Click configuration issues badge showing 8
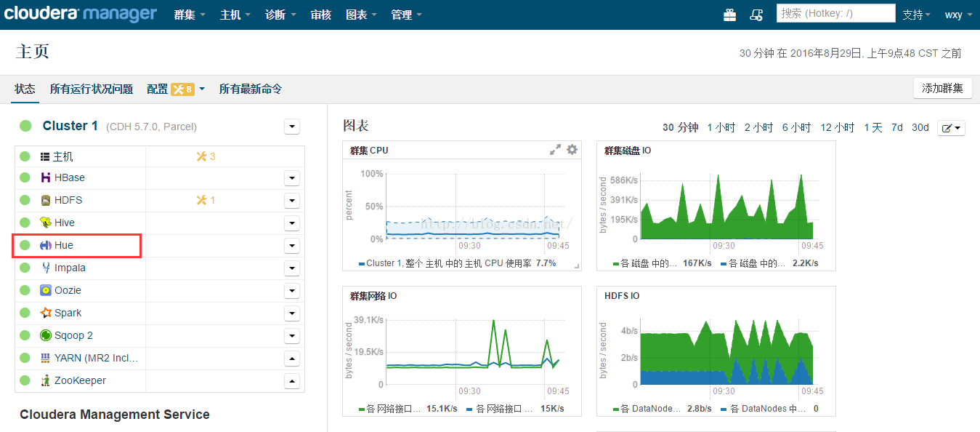Image resolution: width=980 pixels, height=432 pixels. coord(182,89)
